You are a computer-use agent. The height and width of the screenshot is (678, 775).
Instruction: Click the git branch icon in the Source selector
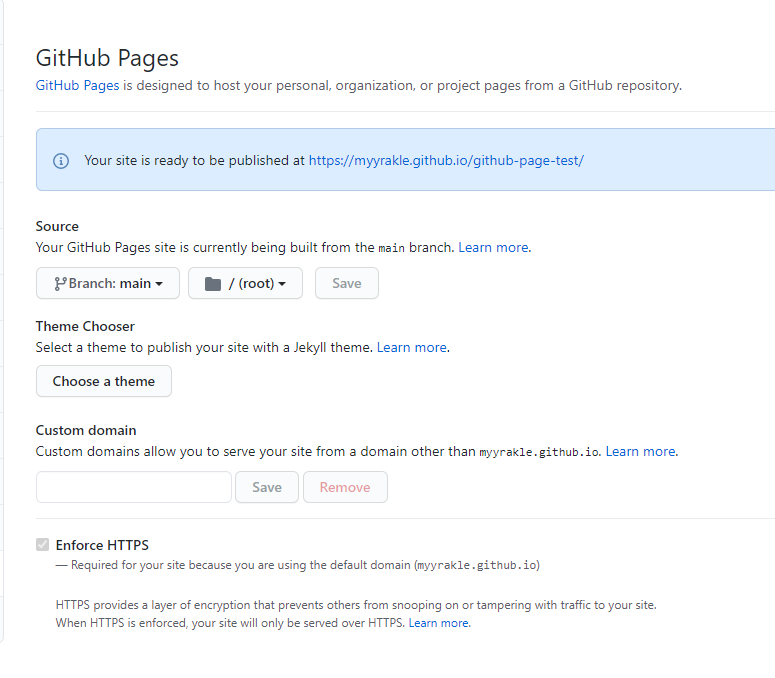(x=59, y=283)
